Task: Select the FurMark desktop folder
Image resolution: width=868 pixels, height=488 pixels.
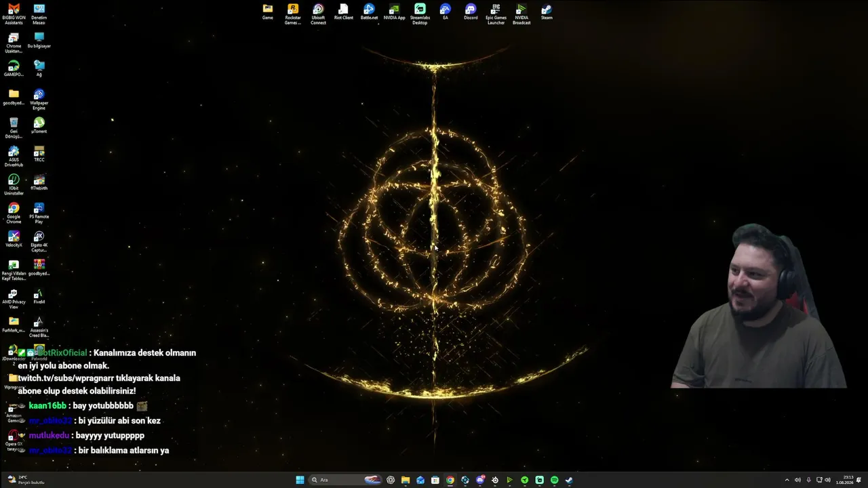Action: coord(14,325)
